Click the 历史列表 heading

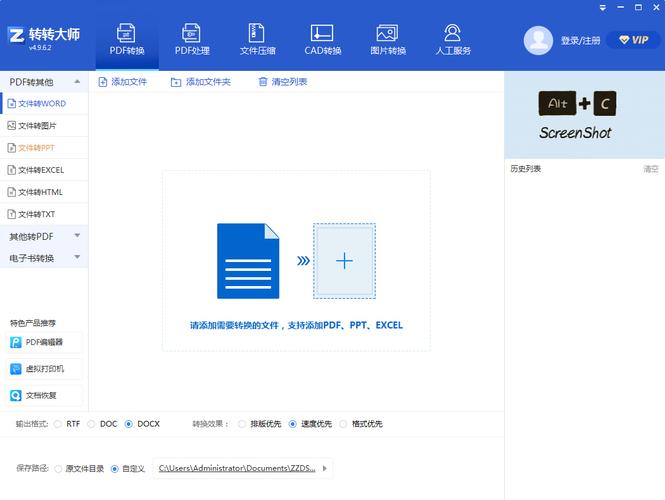[525, 169]
